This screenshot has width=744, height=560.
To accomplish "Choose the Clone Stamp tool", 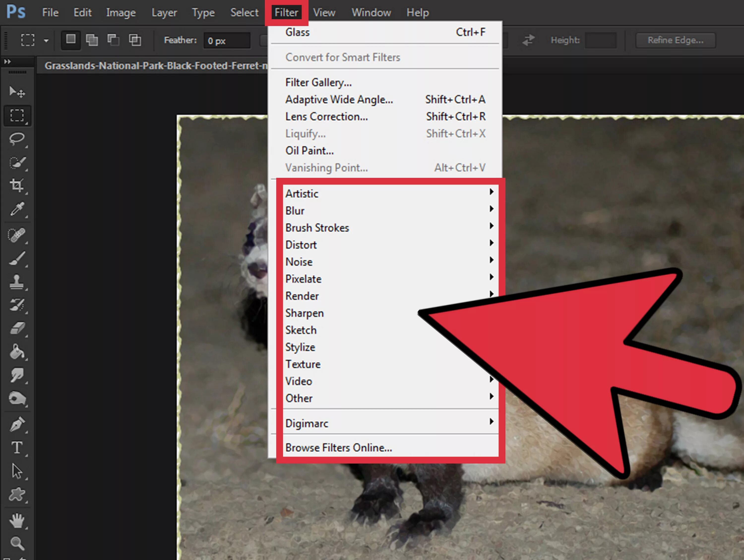I will [x=17, y=282].
